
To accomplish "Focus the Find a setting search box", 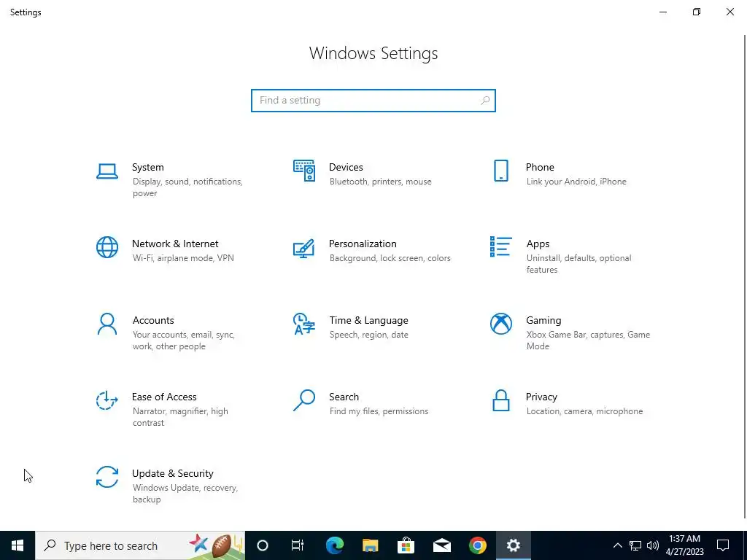I will [x=373, y=101].
